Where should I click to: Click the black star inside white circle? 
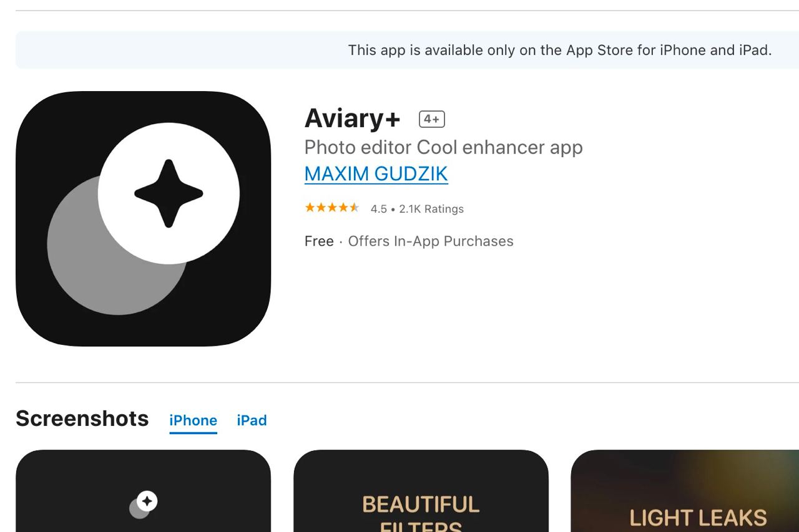[x=169, y=193]
